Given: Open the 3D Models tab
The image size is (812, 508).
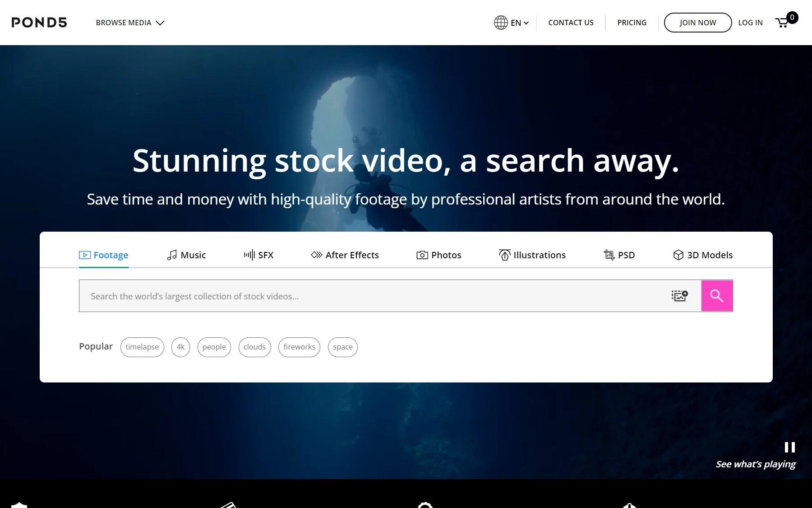Looking at the screenshot, I should coord(703,255).
